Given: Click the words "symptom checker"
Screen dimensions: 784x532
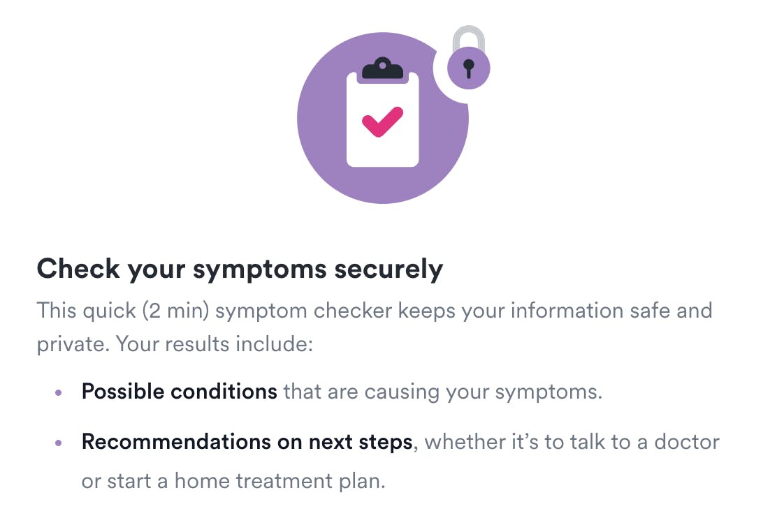Looking at the screenshot, I should click(303, 310).
